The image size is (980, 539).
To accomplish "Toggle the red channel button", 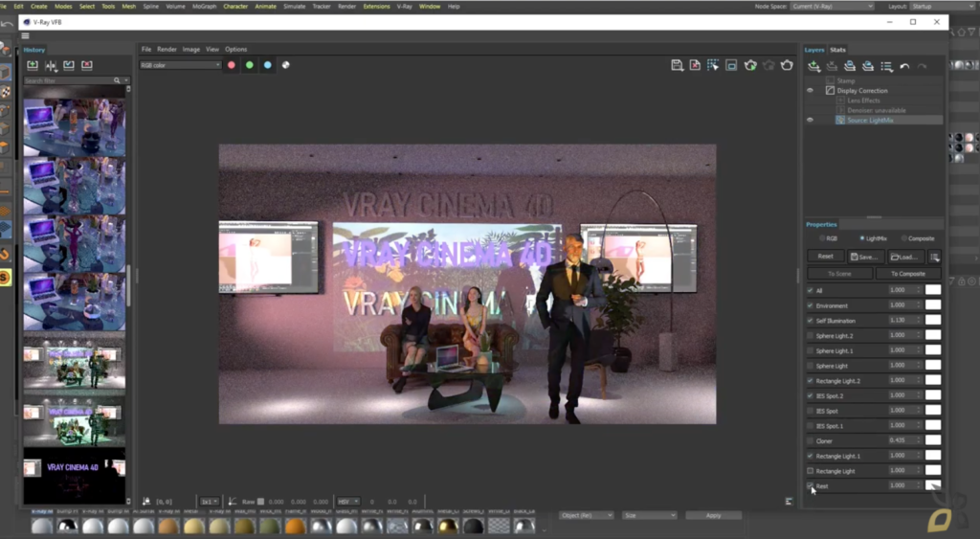I will click(x=232, y=65).
